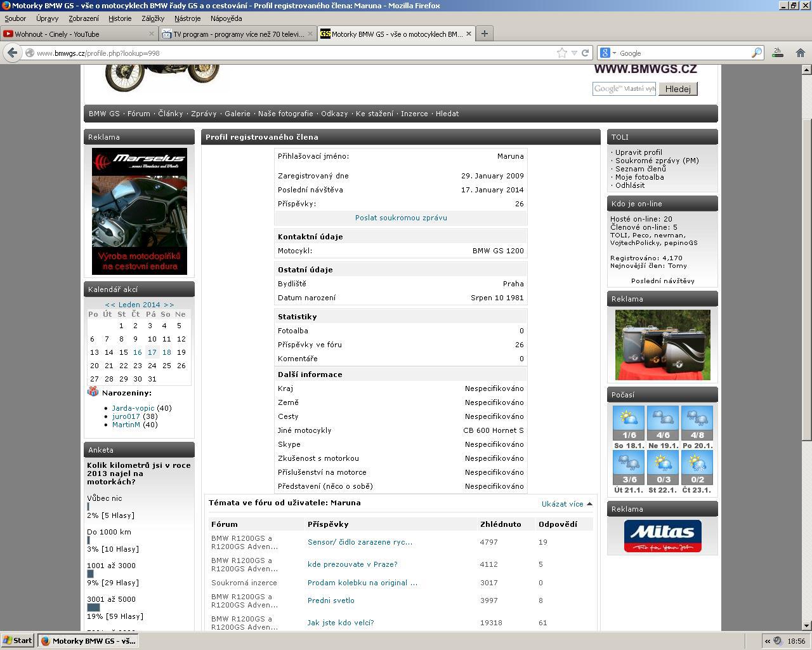The height and width of the screenshot is (650, 812).
Task: Open Soukromé zprávy (PM) link
Action: [x=657, y=161]
